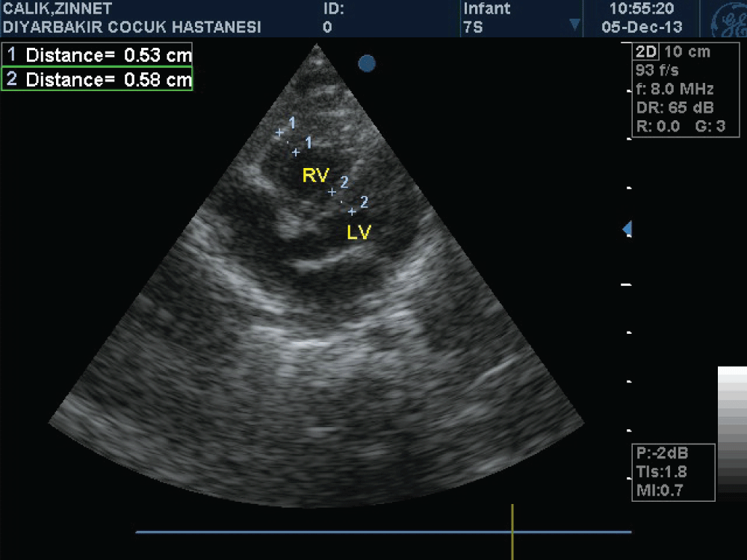Select the 2 Distance= 0.58 cm result
747x560 pixels.
pyautogui.click(x=98, y=79)
